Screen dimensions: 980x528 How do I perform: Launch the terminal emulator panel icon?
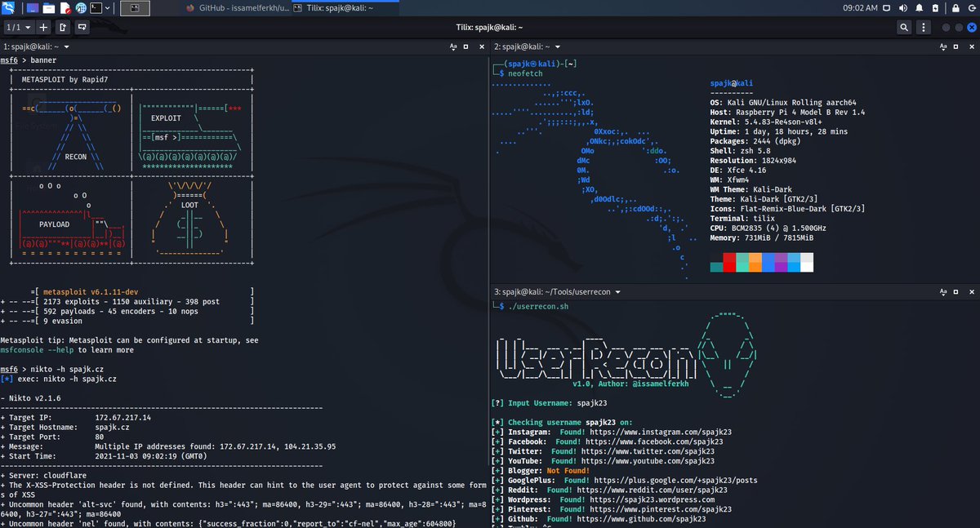point(96,8)
